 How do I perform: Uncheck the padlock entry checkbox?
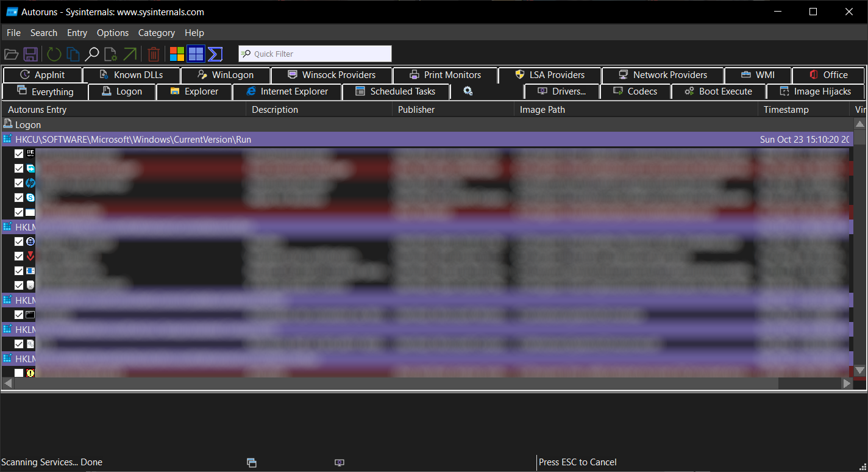19,241
